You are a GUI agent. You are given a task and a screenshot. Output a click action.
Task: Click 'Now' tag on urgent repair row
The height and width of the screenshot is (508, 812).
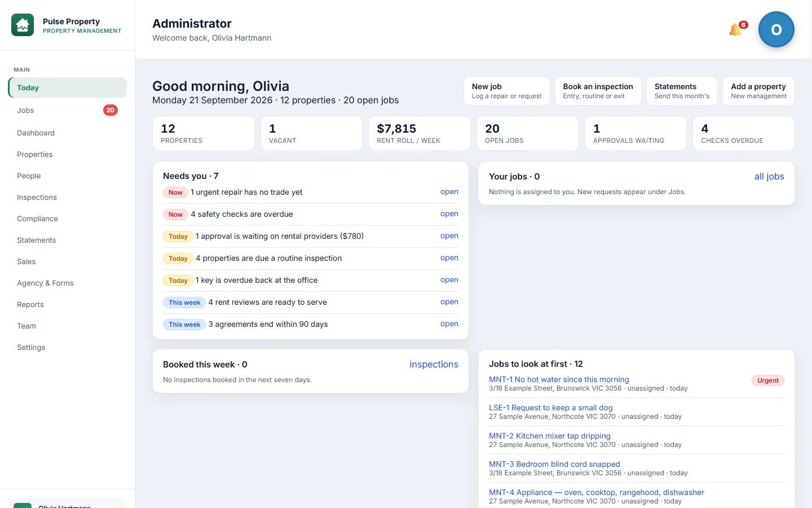[175, 192]
